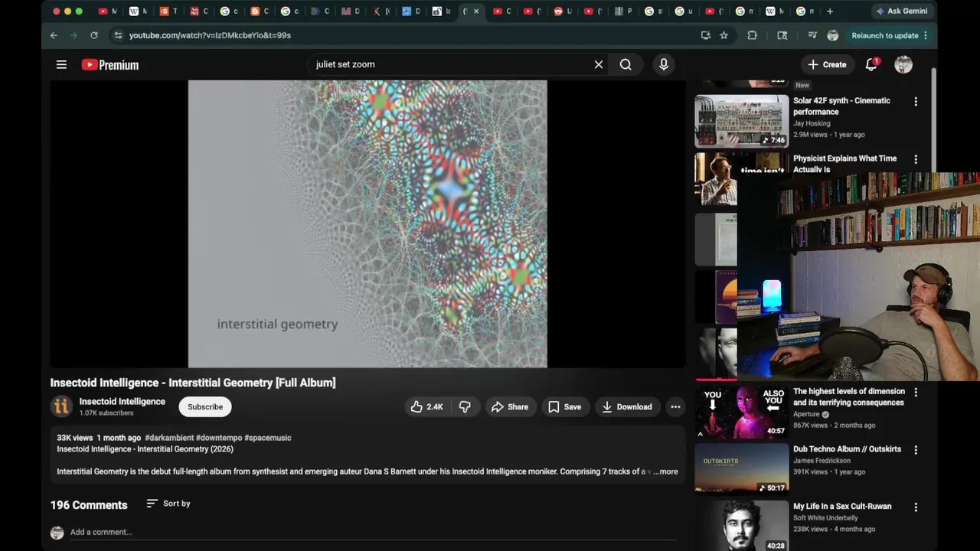Save the video to a playlist

coord(565,407)
